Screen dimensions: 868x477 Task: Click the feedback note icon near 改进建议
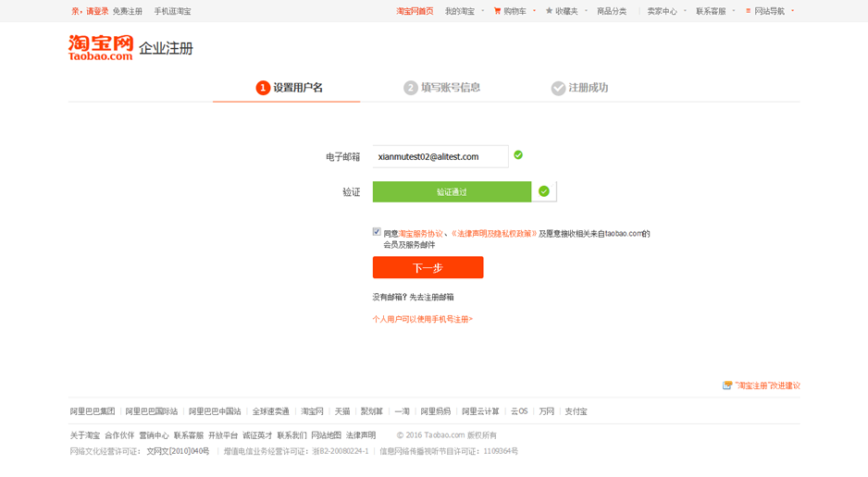click(x=727, y=385)
